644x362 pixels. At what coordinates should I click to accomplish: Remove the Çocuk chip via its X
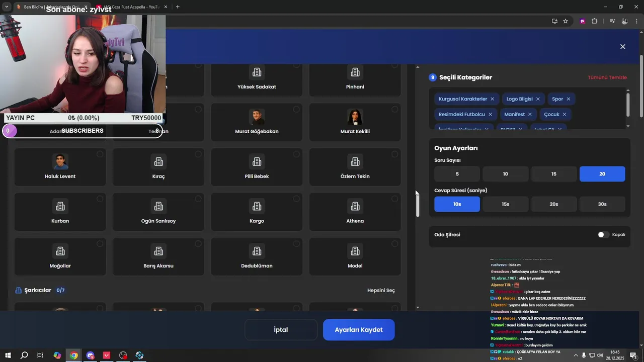(x=565, y=115)
